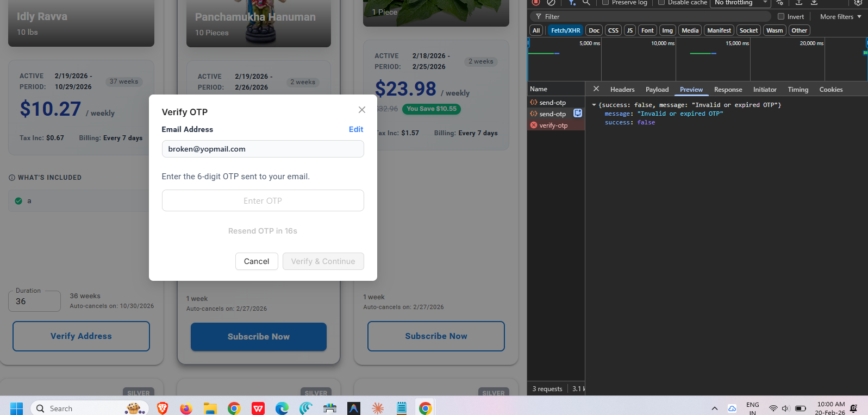Collapse the JSON response object tree
Image resolution: width=868 pixels, height=415 pixels.
pyautogui.click(x=594, y=105)
